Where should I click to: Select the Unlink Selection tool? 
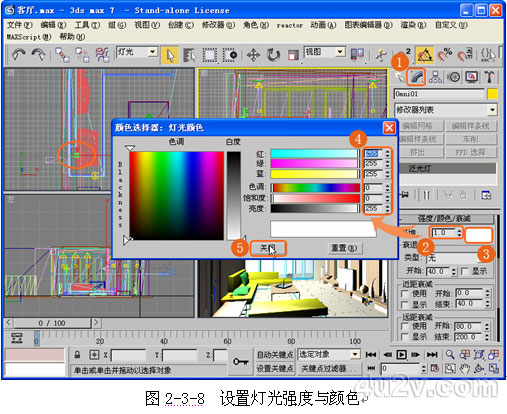pos(82,55)
